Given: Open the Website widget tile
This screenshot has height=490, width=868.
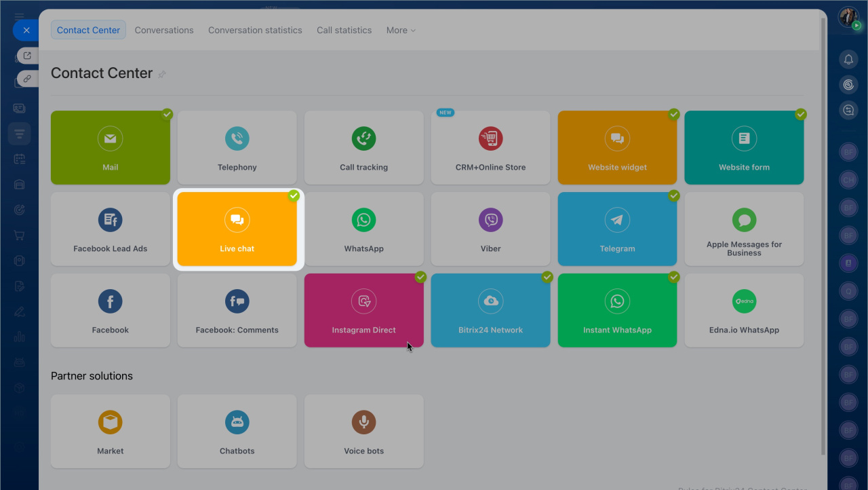Looking at the screenshot, I should 618,148.
